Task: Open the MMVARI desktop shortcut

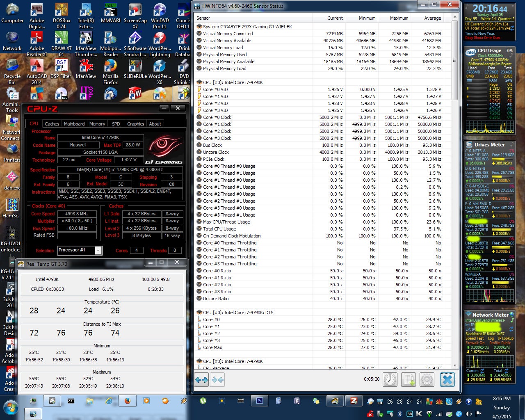Action: pyautogui.click(x=111, y=14)
